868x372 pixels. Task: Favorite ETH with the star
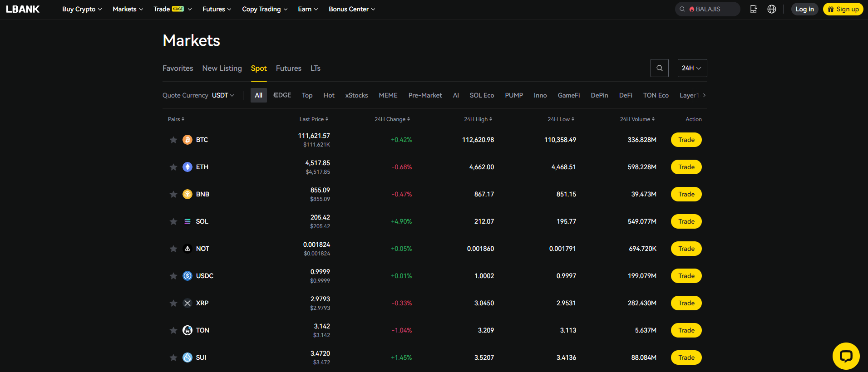click(x=173, y=167)
